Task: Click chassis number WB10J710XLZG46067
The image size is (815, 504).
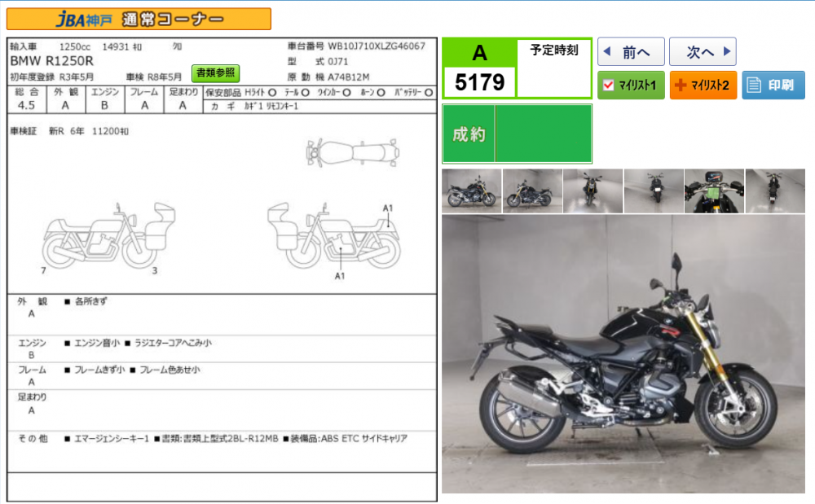Action: click(377, 46)
